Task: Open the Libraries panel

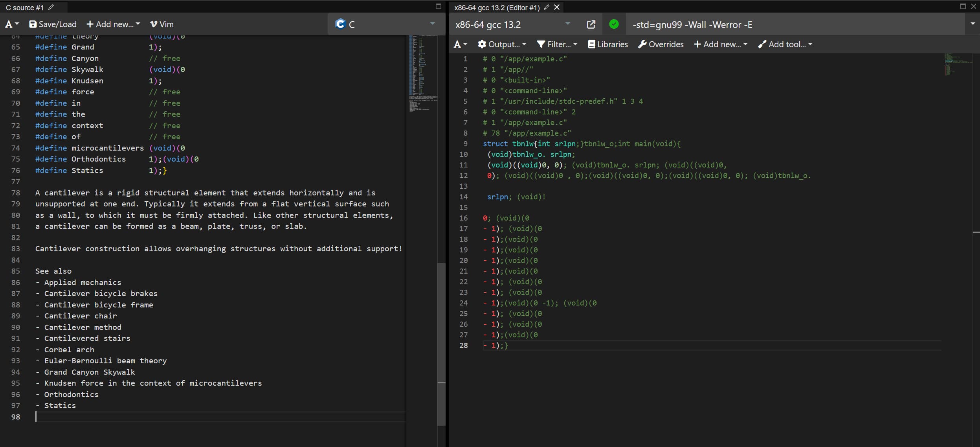Action: pos(608,44)
